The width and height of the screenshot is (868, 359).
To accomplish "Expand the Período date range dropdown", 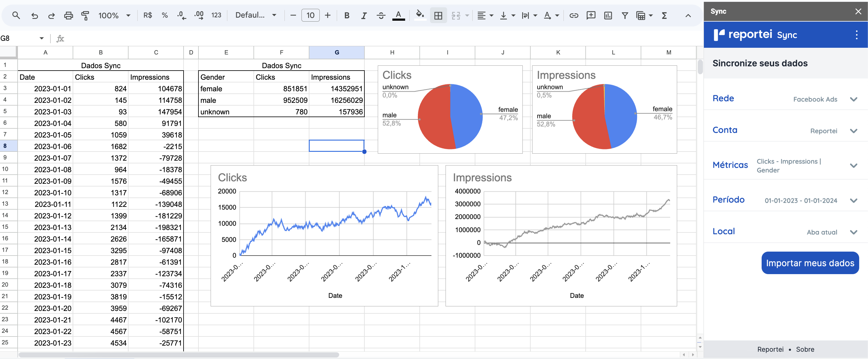I will point(853,200).
